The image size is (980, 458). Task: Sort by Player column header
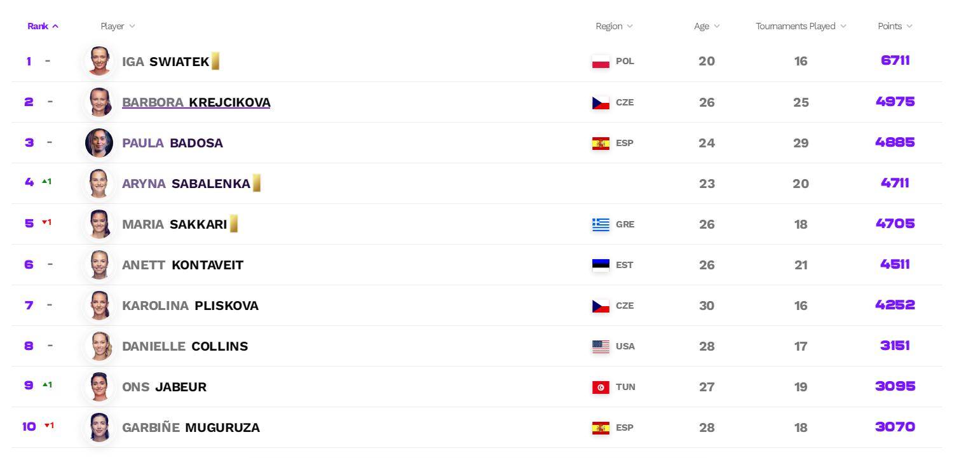pyautogui.click(x=118, y=26)
